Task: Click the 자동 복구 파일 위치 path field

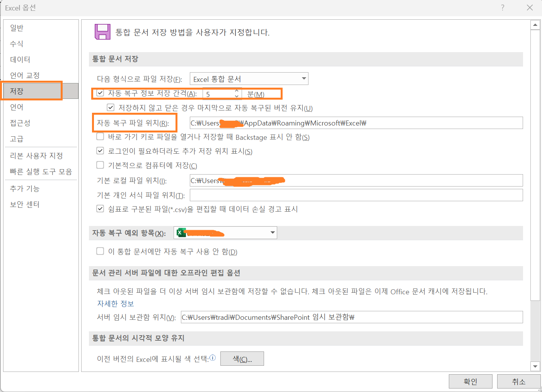Action: pos(356,123)
